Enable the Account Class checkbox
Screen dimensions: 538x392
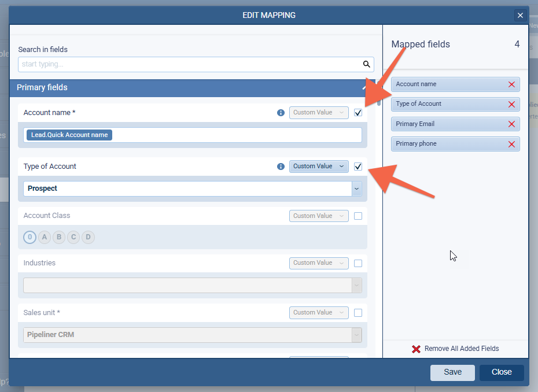pyautogui.click(x=358, y=216)
